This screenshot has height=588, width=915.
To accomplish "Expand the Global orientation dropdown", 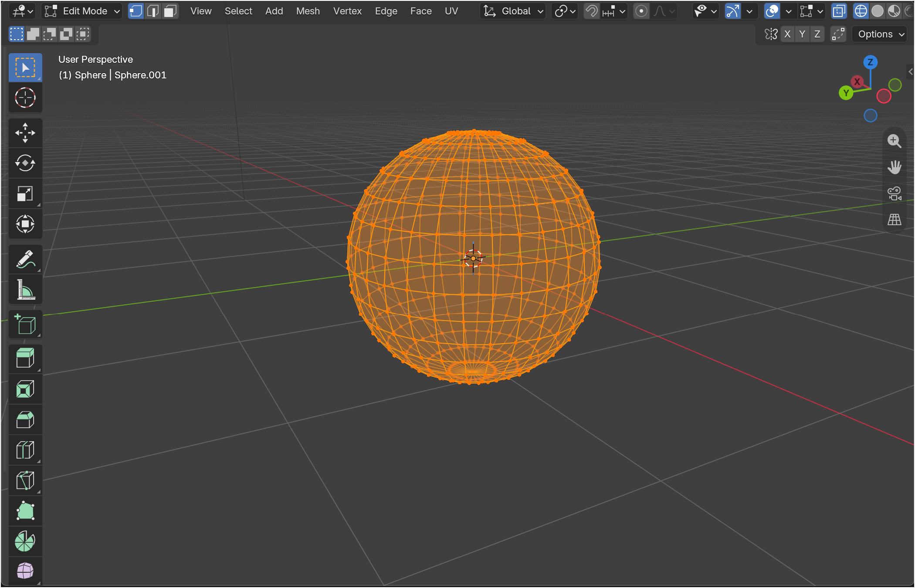I will click(513, 11).
